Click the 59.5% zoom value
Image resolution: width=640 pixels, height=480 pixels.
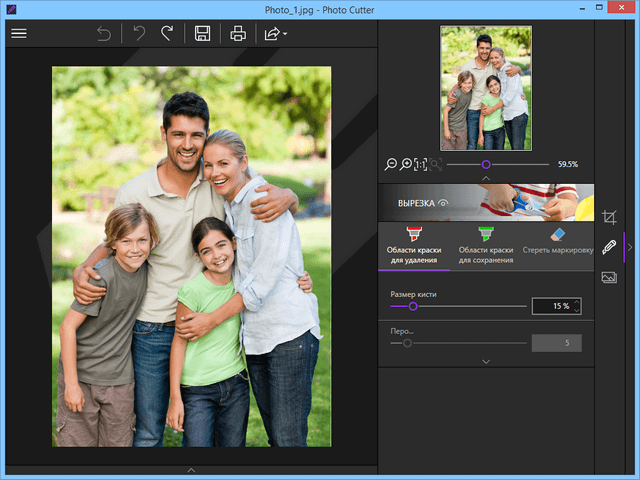(x=568, y=164)
